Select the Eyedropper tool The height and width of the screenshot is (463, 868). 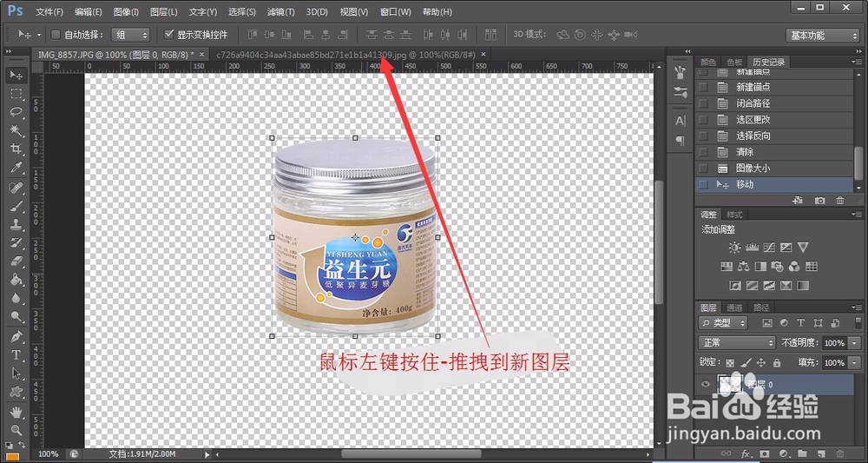(x=16, y=167)
